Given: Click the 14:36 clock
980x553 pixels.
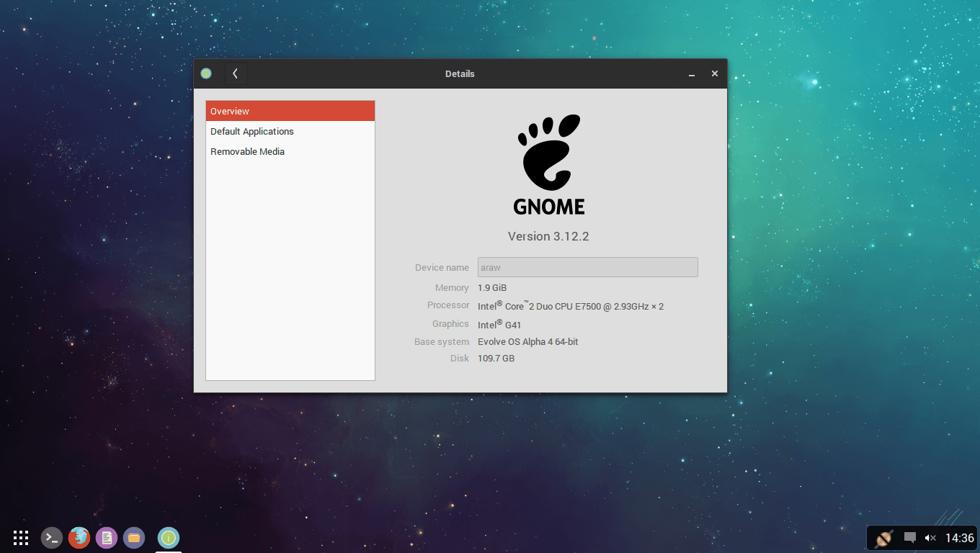Looking at the screenshot, I should click(x=960, y=538).
